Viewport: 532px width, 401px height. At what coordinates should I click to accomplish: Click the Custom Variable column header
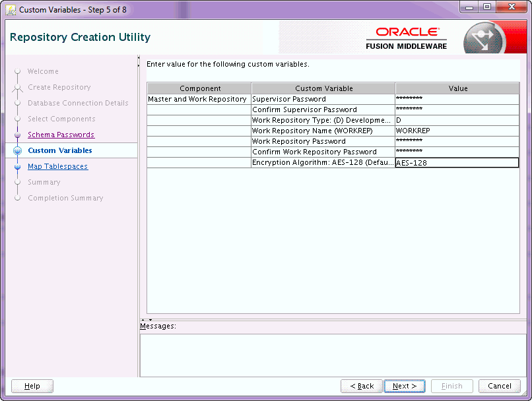(323, 88)
